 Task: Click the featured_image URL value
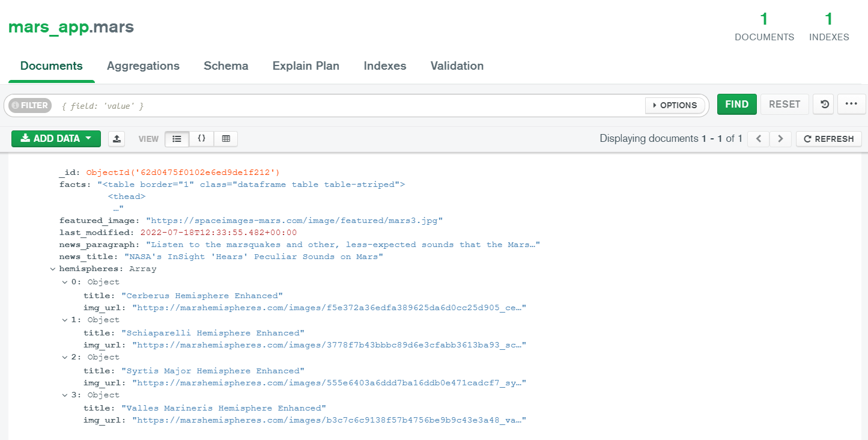tap(294, 221)
